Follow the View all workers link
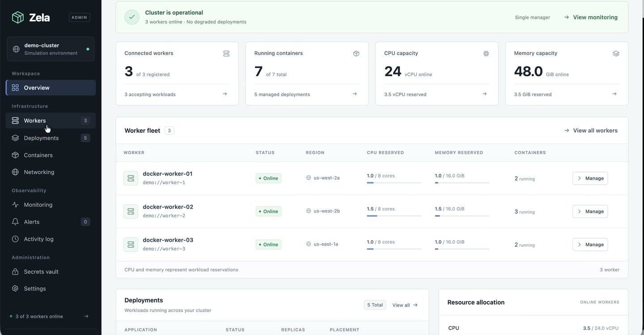644x335 pixels. 591,130
